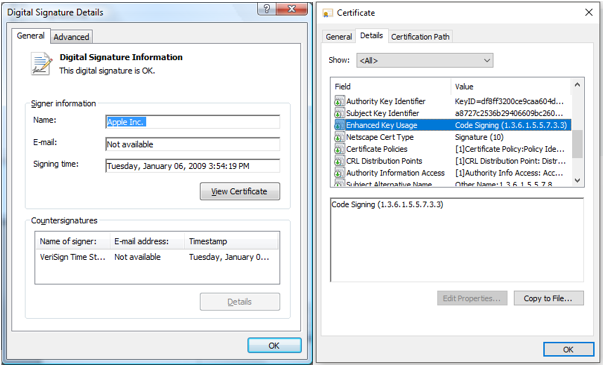Viewport: 603px width, 366px height.
Task: Click the KeyID=df8ff3200ce9caa604d... value
Action: [509, 101]
